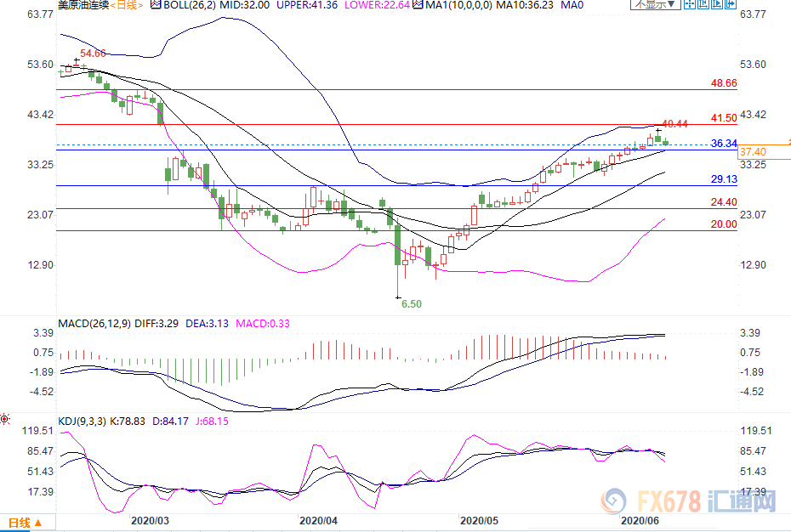Image resolution: width=791 pixels, height=532 pixels.
Task: Click the red gear icon beside KDJ panel
Action: click(5, 419)
